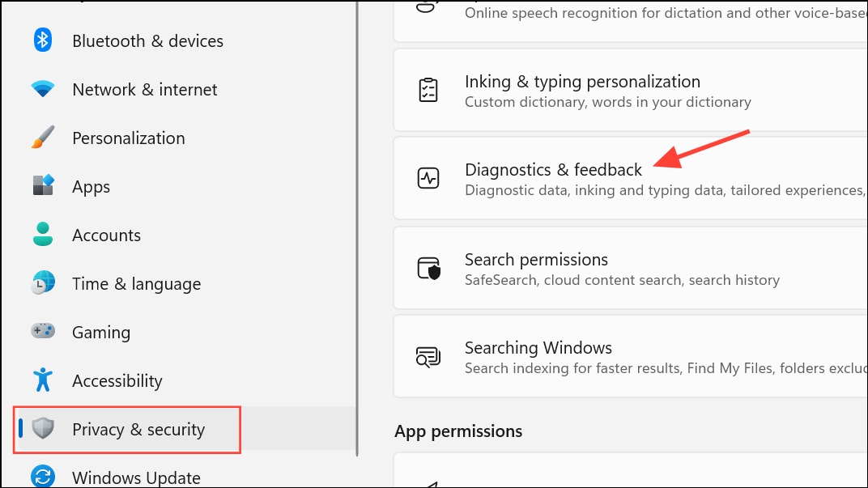Click the Searching Windows magnifier icon

pyautogui.click(x=428, y=357)
